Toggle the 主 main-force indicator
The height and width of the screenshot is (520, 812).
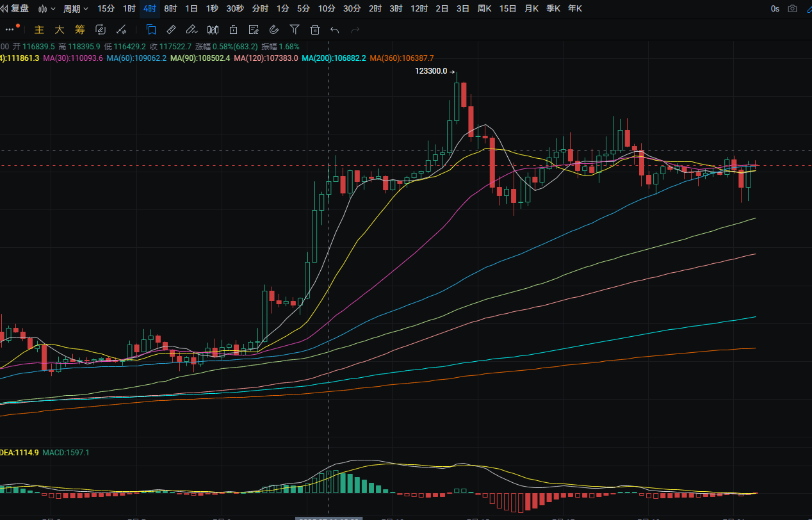click(x=39, y=29)
